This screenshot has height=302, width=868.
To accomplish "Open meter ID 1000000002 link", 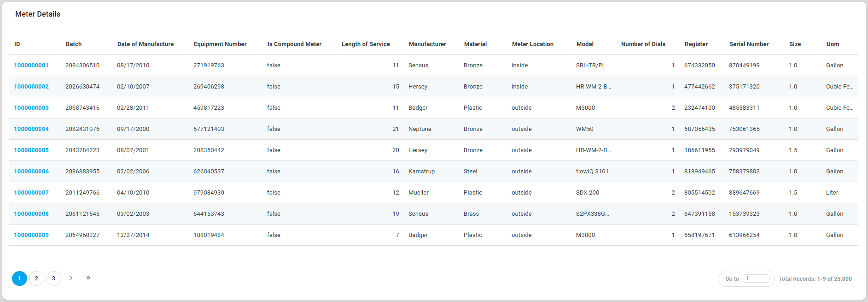I will pos(31,87).
